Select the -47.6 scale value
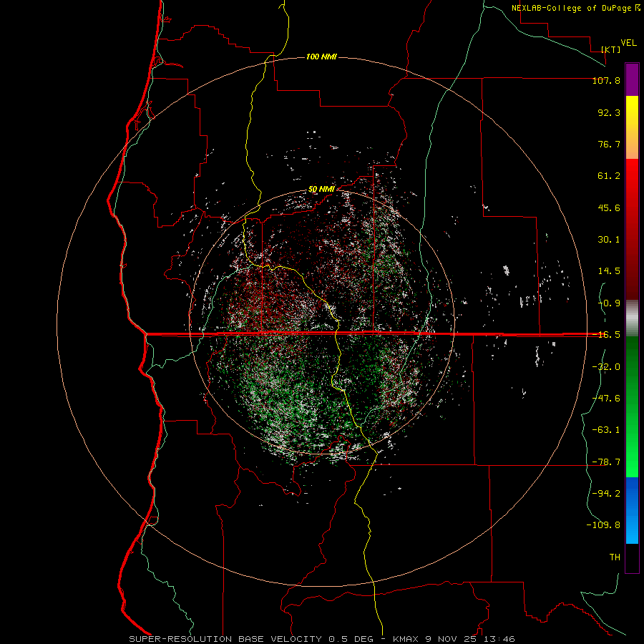 [x=606, y=399]
